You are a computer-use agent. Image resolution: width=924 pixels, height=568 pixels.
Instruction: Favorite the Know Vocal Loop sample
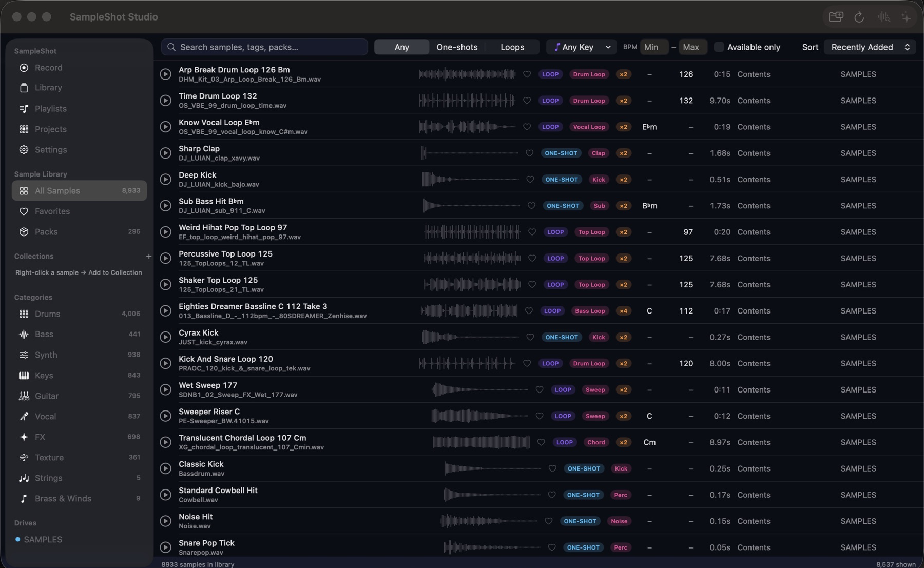[527, 127]
